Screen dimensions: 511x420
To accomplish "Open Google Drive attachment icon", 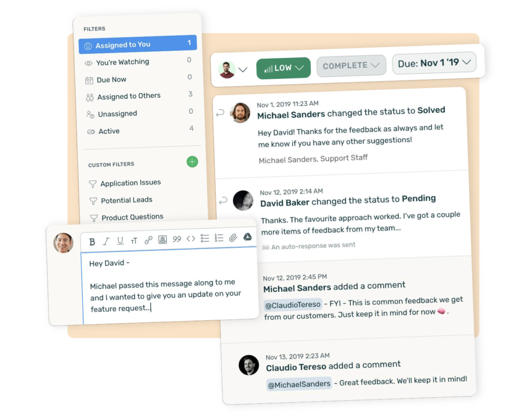I will (248, 237).
